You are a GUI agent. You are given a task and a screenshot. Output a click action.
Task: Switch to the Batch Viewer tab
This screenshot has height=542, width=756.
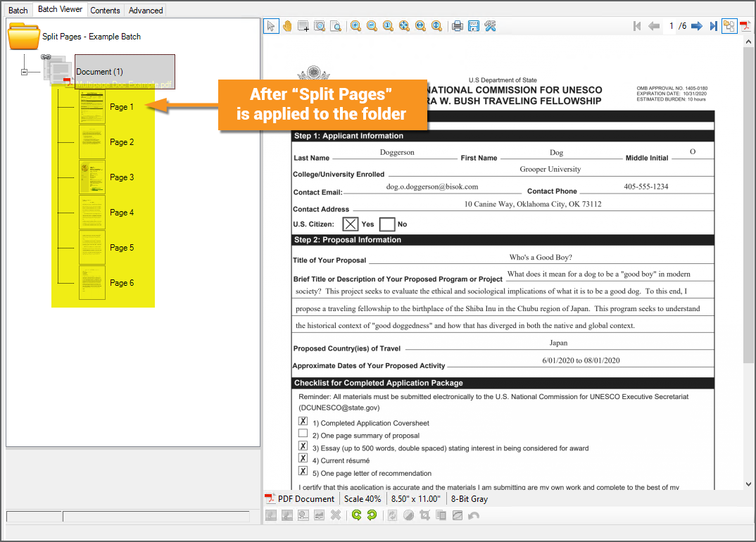(x=60, y=9)
